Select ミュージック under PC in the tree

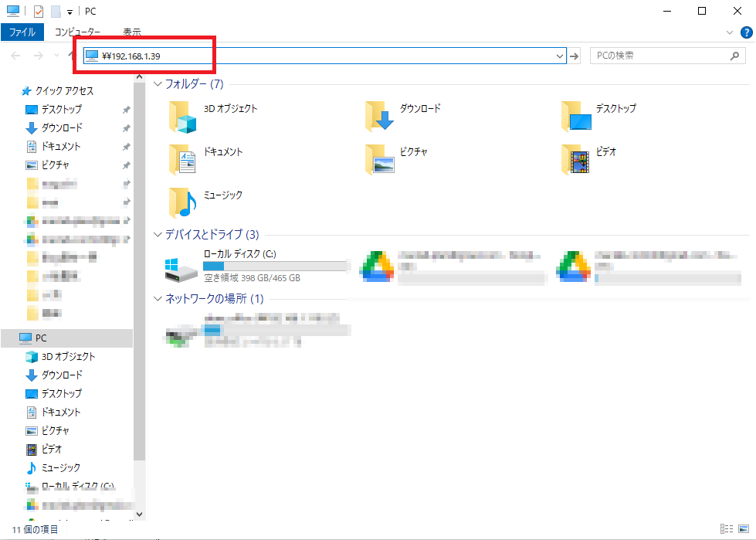pos(53,467)
